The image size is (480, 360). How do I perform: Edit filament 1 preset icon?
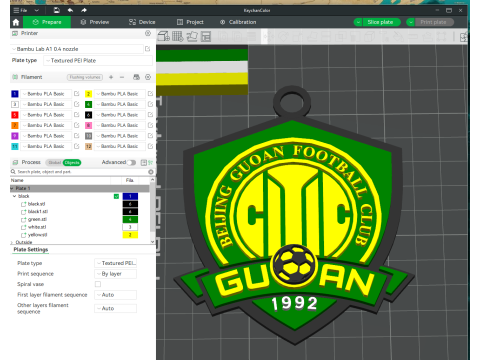coord(77,94)
